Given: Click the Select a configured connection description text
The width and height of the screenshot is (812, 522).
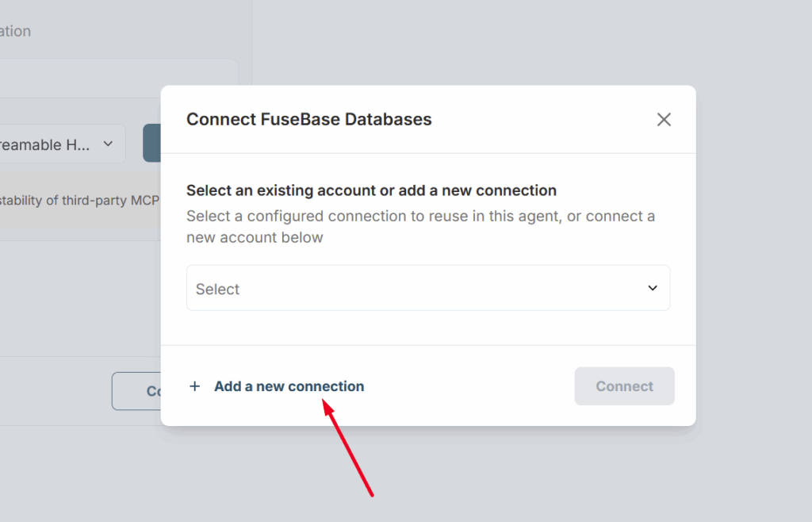Looking at the screenshot, I should (x=420, y=227).
